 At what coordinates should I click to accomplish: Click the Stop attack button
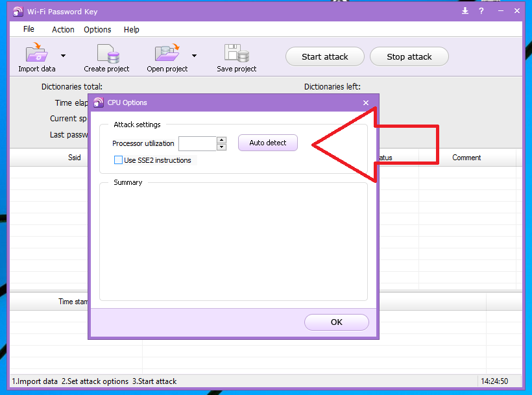tap(409, 56)
